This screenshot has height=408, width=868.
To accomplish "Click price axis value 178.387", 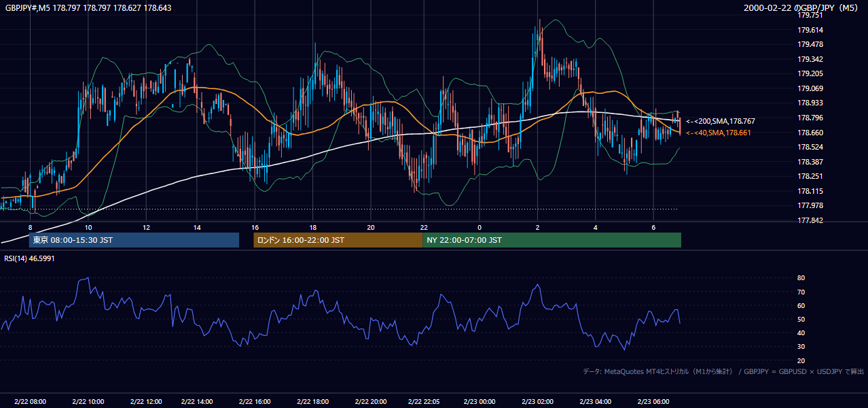I will [810, 162].
